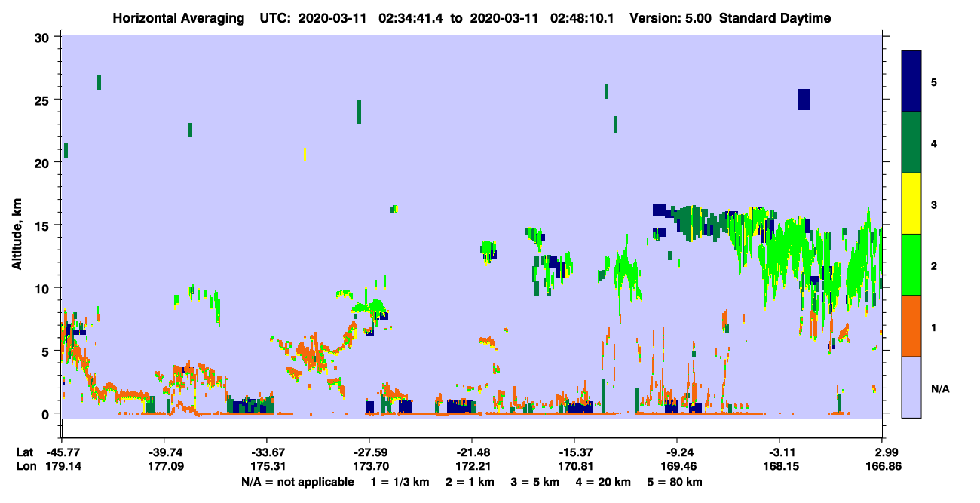Screen dimensions: 980x503
Task: Click the lavender N/A colorbar segment
Action: (x=911, y=387)
